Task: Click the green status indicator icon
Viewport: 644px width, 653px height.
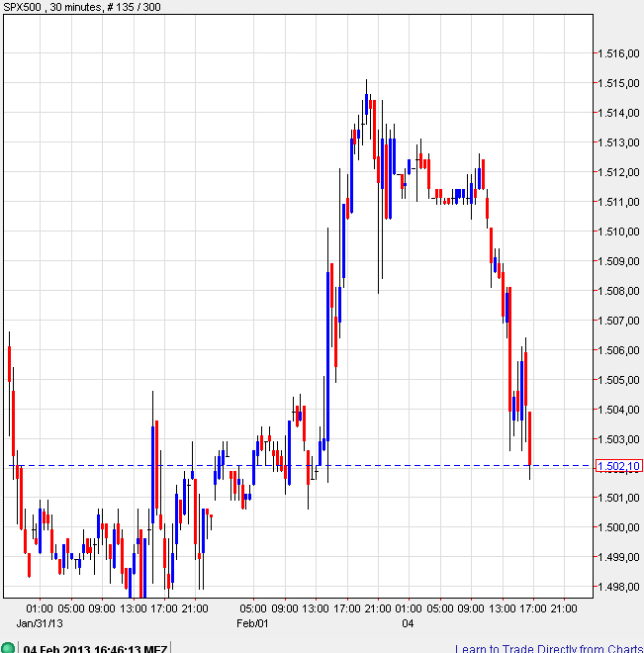Action: pyautogui.click(x=8, y=648)
